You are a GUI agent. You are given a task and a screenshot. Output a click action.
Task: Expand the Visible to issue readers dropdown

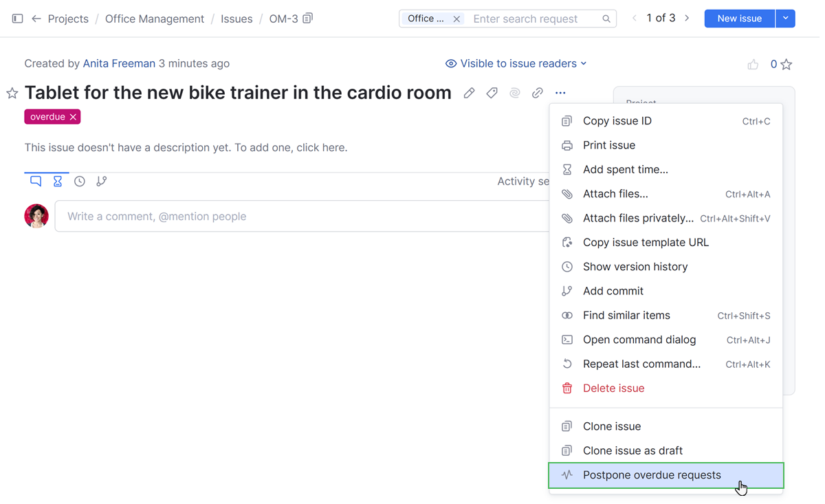click(x=516, y=63)
